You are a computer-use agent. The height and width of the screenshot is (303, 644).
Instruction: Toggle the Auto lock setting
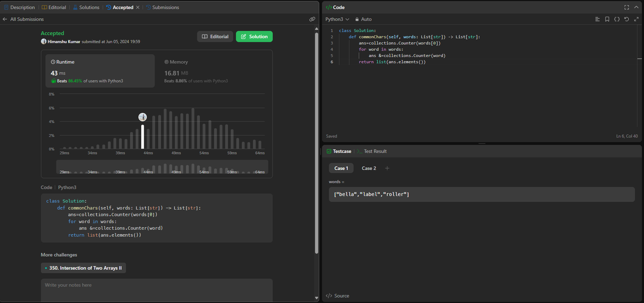click(363, 19)
